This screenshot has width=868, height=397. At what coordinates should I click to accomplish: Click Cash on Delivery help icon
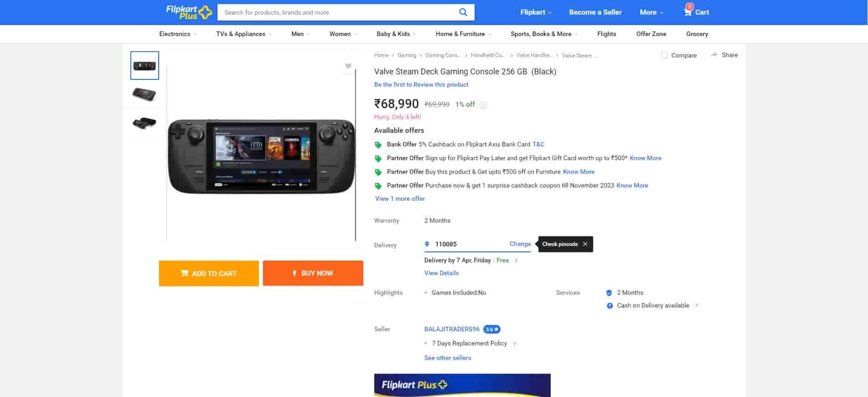click(696, 306)
